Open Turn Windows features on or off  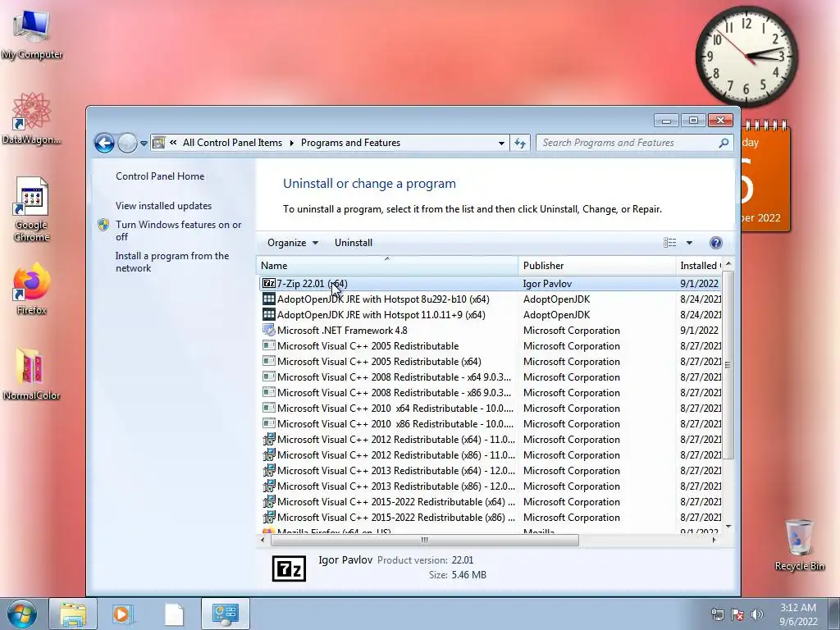178,231
